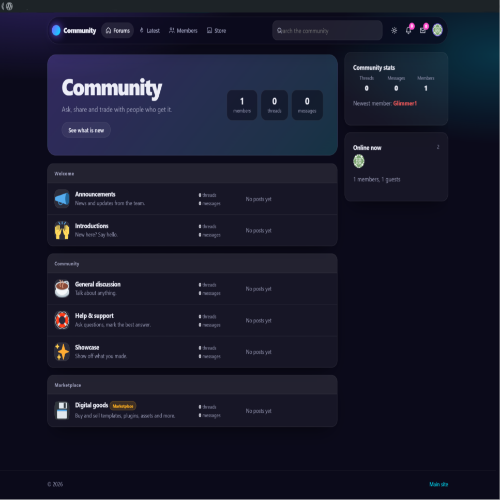Click 'Ask questions, mark the best answer.' description
Image resolution: width=500 pixels, height=500 pixels.
(113, 325)
